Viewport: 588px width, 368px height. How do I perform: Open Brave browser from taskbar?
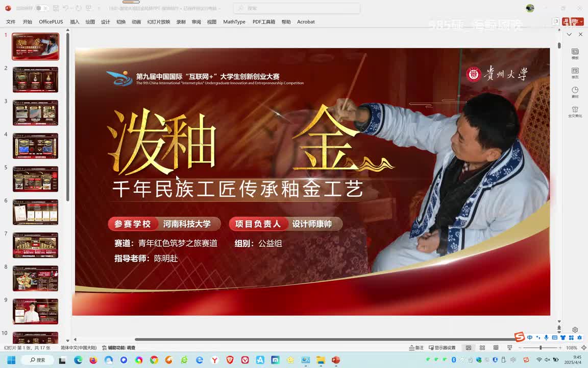230,360
